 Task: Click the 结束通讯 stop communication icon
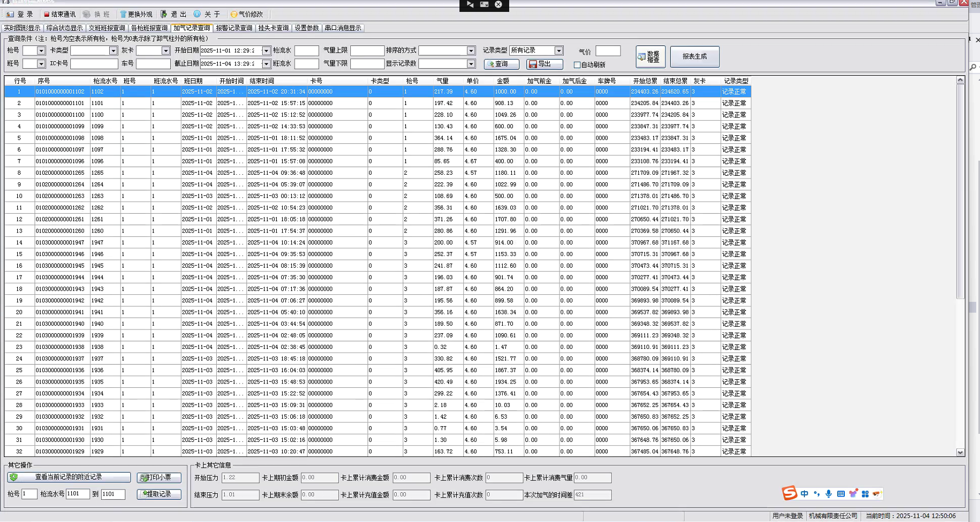(x=47, y=14)
